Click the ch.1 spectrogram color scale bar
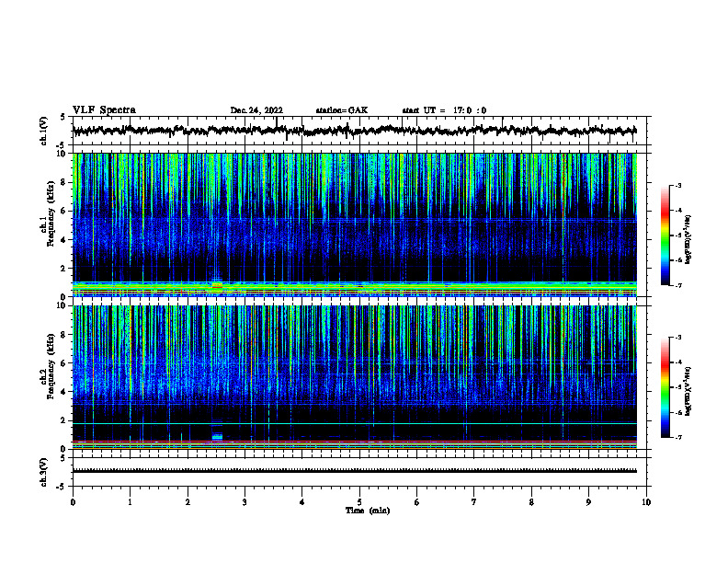The image size is (728, 563). [x=665, y=236]
